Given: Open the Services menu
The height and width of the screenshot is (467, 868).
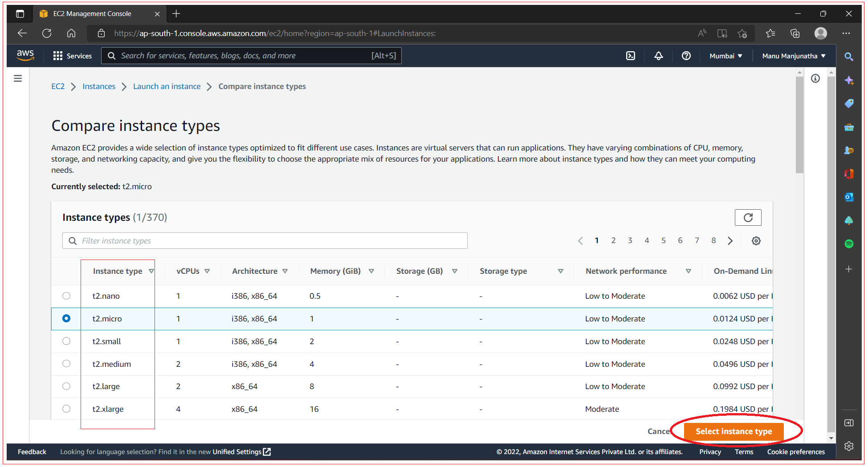Looking at the screenshot, I should [73, 56].
